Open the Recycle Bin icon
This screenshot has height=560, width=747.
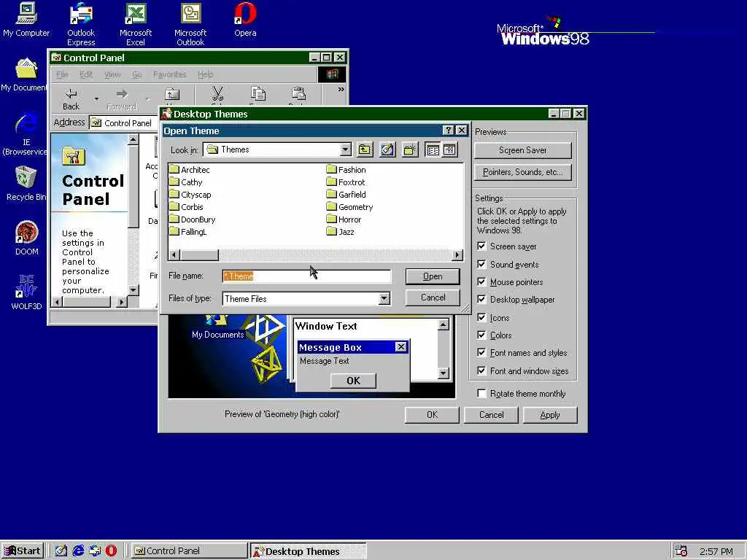tap(26, 184)
